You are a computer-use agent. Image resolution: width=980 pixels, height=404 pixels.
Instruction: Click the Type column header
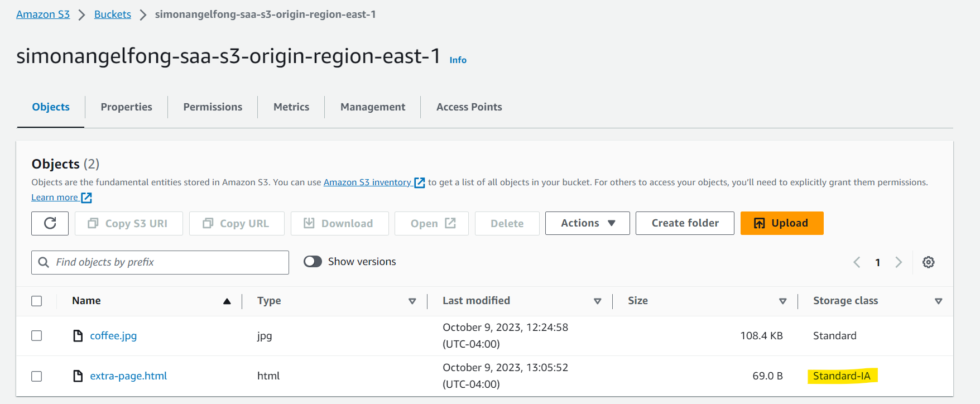pos(269,301)
